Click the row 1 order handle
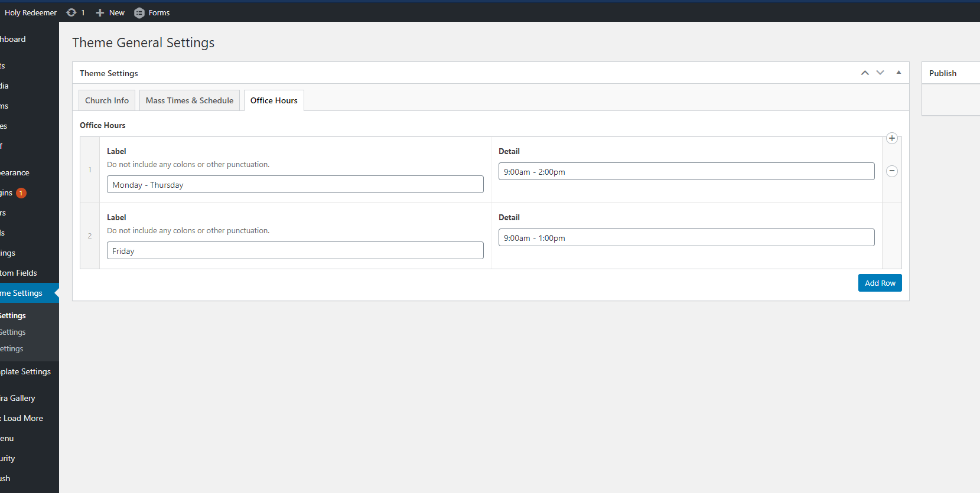 [x=90, y=170]
